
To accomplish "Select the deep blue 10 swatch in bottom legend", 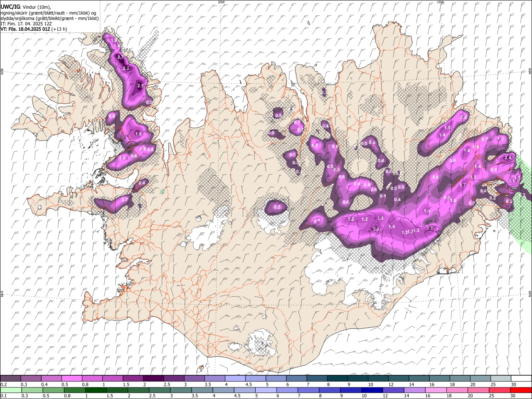I will pyautogui.click(x=372, y=390).
